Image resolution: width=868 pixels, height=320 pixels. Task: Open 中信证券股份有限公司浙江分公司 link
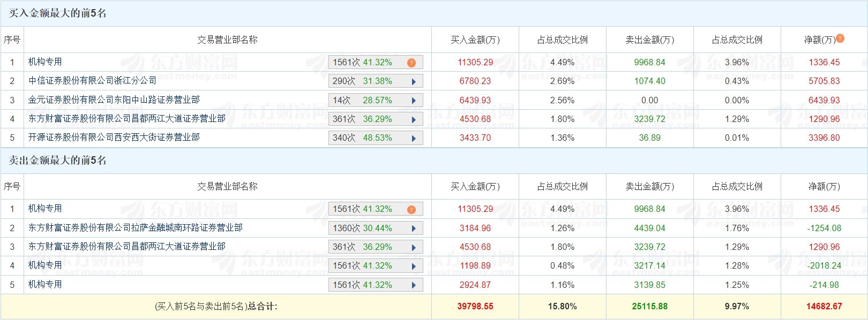tap(92, 81)
